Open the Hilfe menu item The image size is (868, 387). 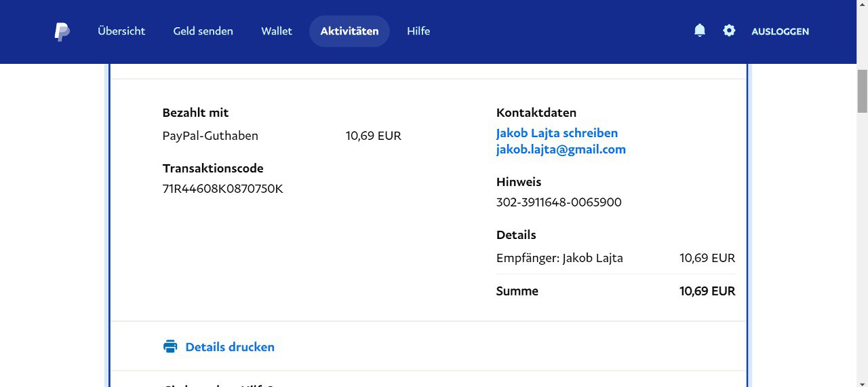pos(418,31)
